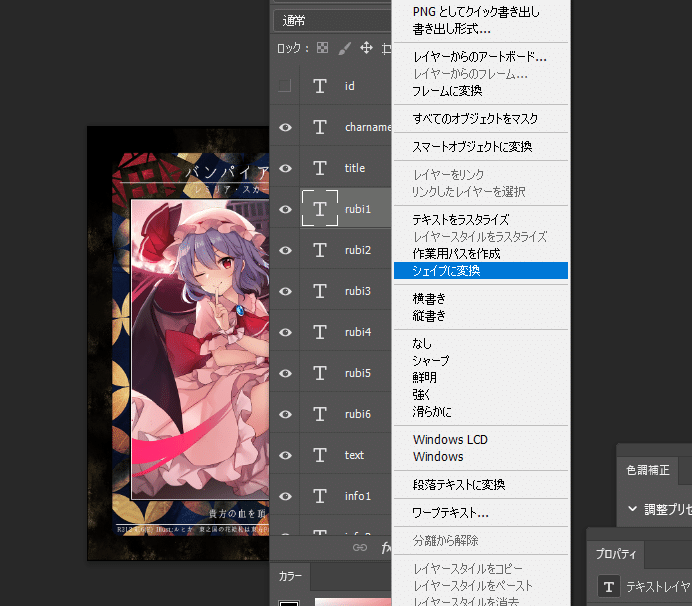This screenshot has width=692, height=606.
Task: Set anti-alias to 滑らかに
Action: 481,412
